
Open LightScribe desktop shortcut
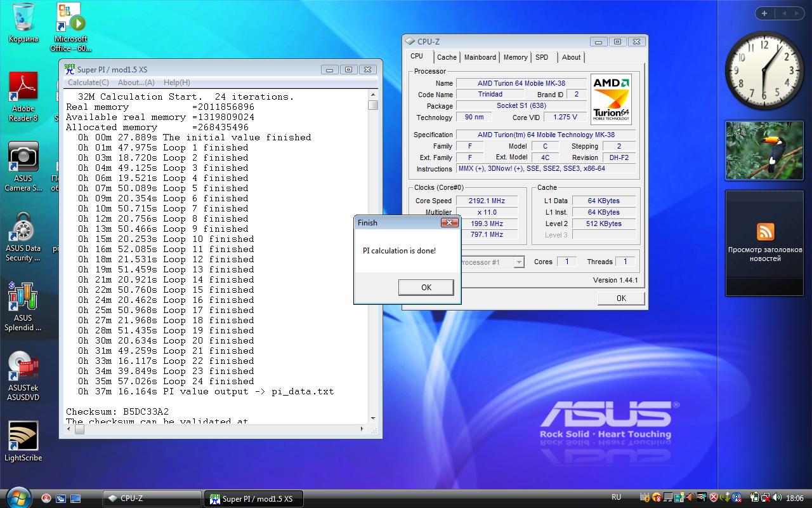point(23,441)
